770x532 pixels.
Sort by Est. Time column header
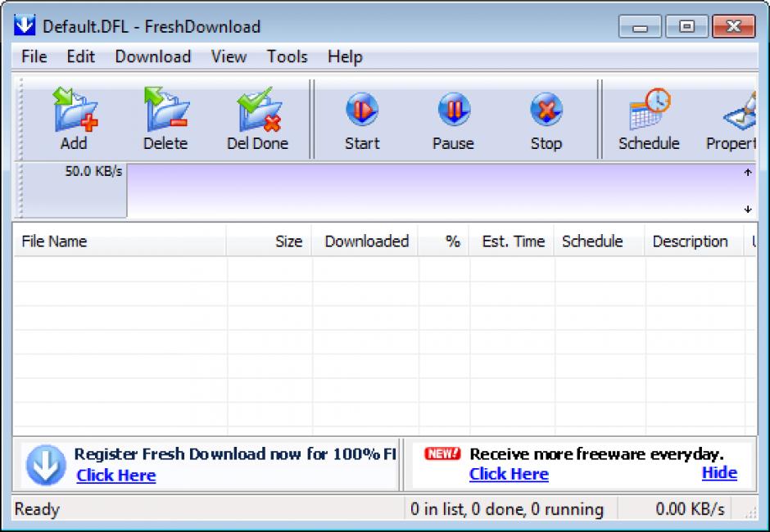click(x=512, y=241)
